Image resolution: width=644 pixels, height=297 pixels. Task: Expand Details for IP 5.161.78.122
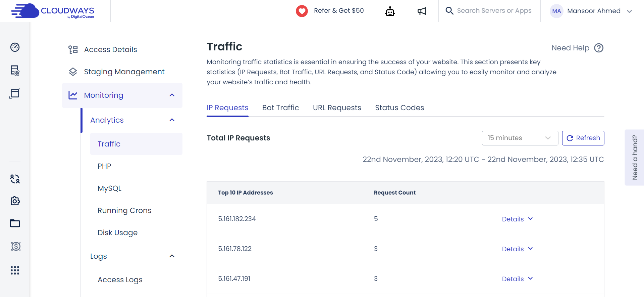(x=518, y=249)
